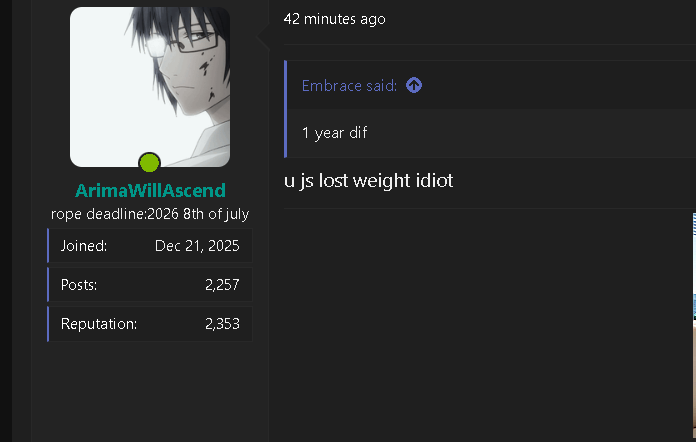Click the 'u js lost weight idiot' message
Image resolution: width=696 pixels, height=442 pixels.
coord(368,181)
